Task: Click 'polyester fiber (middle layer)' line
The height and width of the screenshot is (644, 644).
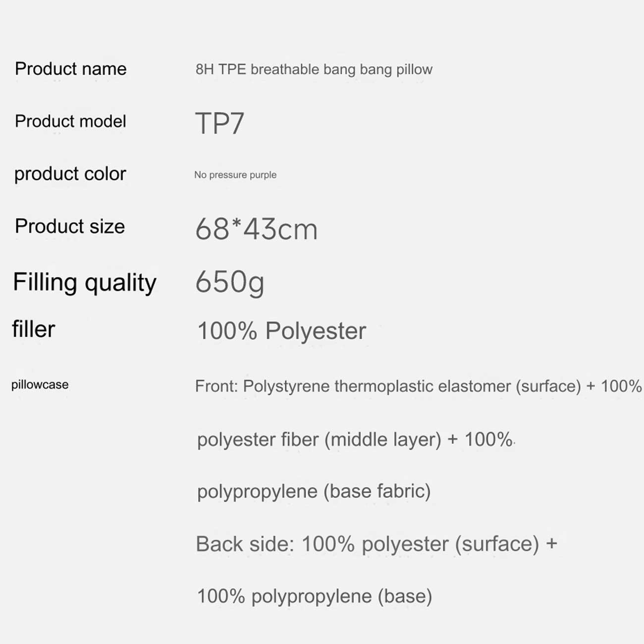Action: coord(319,439)
